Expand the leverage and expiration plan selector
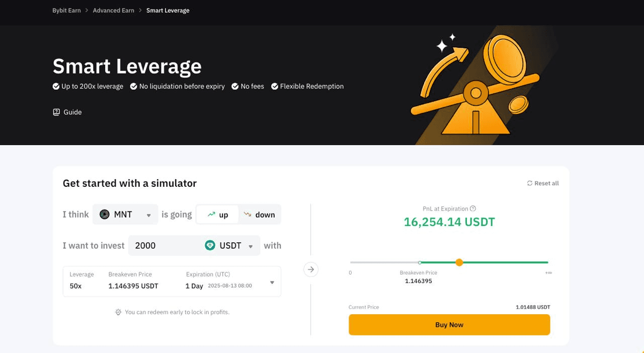Viewport: 644px width, 353px height. [x=172, y=281]
